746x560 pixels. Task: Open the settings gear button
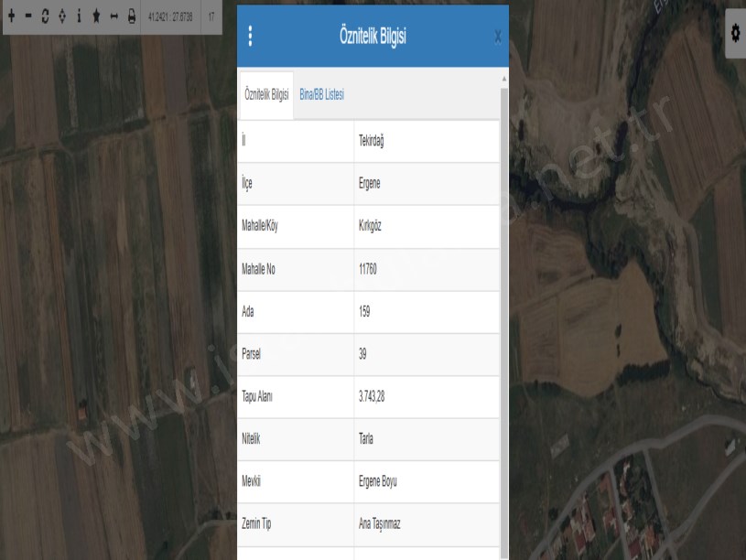734,32
